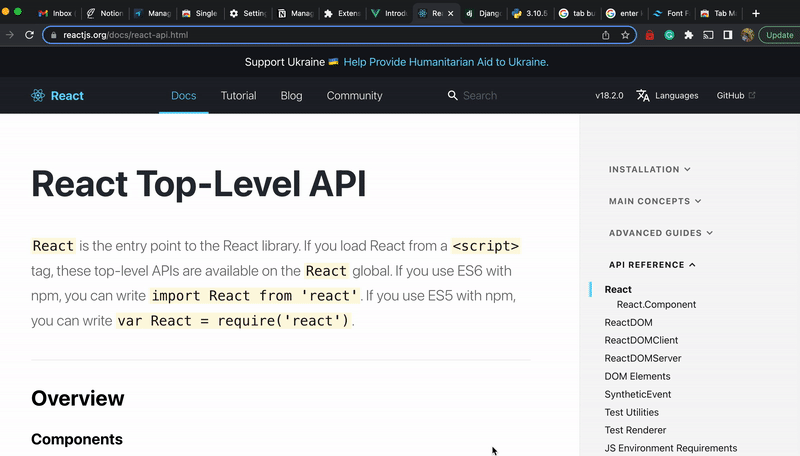The height and width of the screenshot is (456, 800).
Task: Expand the Main Concepts section
Action: pyautogui.click(x=655, y=201)
